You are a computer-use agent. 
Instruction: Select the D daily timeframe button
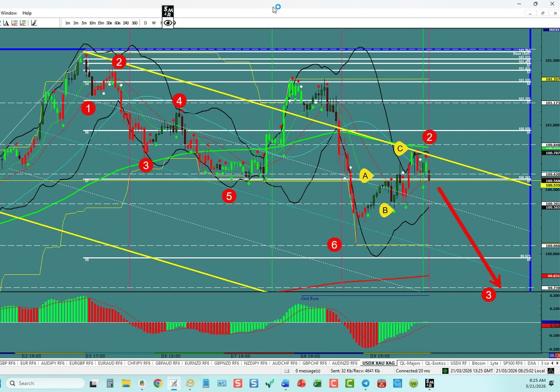[x=145, y=22]
